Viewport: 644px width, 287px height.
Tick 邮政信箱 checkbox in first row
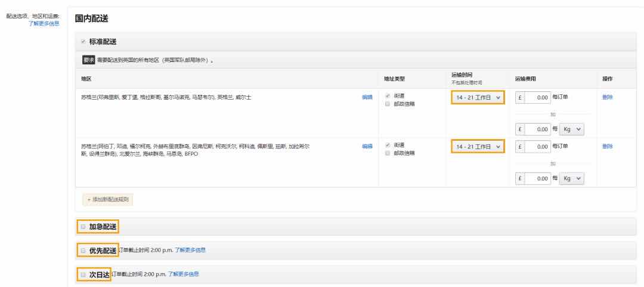tap(388, 104)
